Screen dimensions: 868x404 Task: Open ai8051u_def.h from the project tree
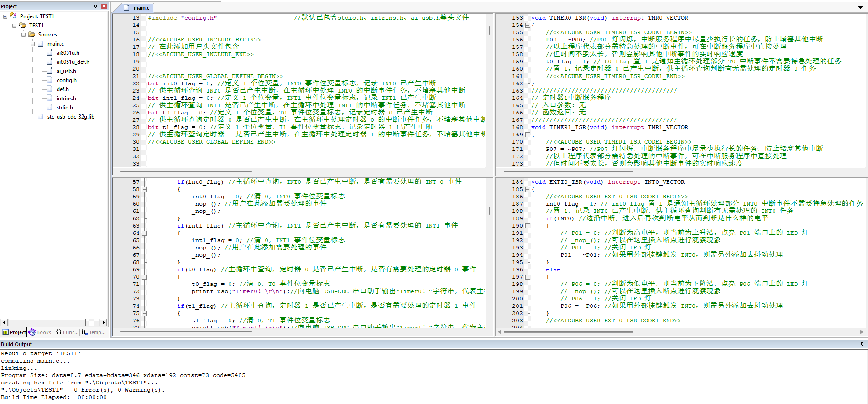click(73, 62)
